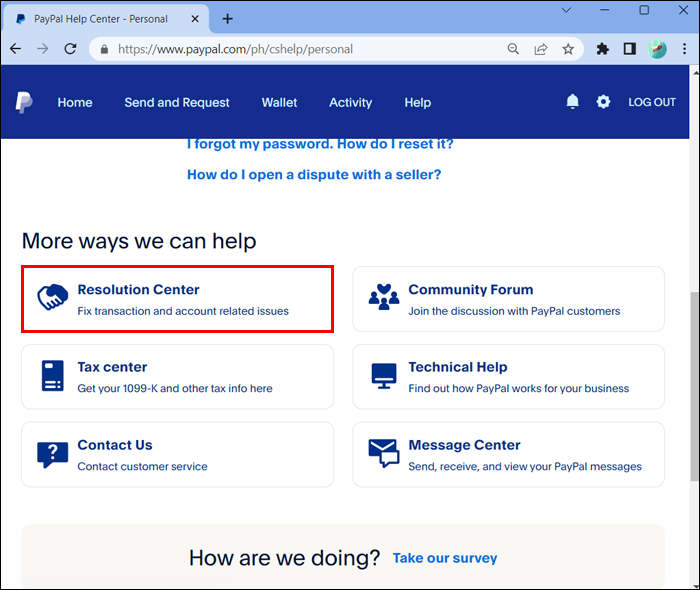Open account settings gear icon

coord(603,102)
